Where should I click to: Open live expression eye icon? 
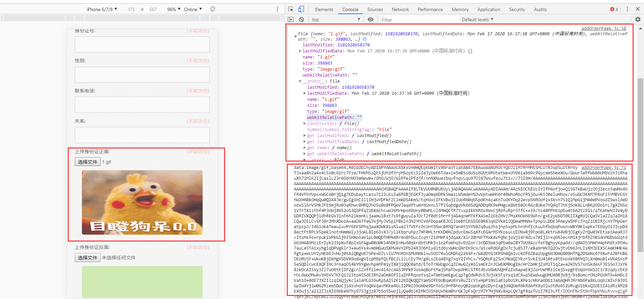[x=371, y=19]
